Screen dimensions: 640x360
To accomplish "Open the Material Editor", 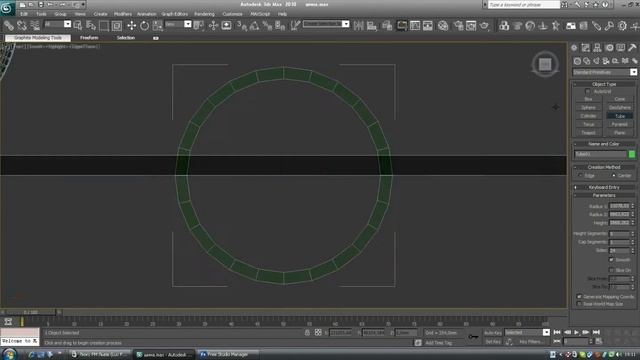I will 443,26.
